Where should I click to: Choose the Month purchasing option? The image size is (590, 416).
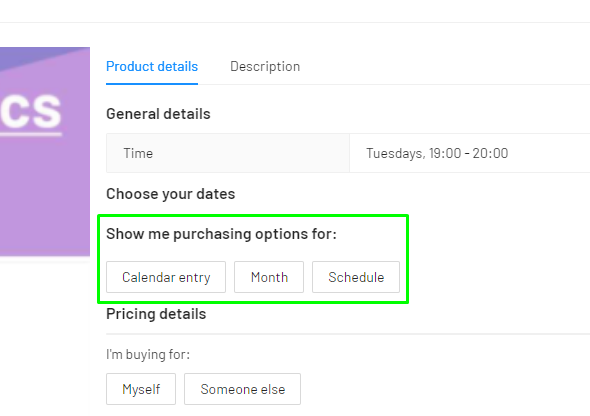point(269,277)
